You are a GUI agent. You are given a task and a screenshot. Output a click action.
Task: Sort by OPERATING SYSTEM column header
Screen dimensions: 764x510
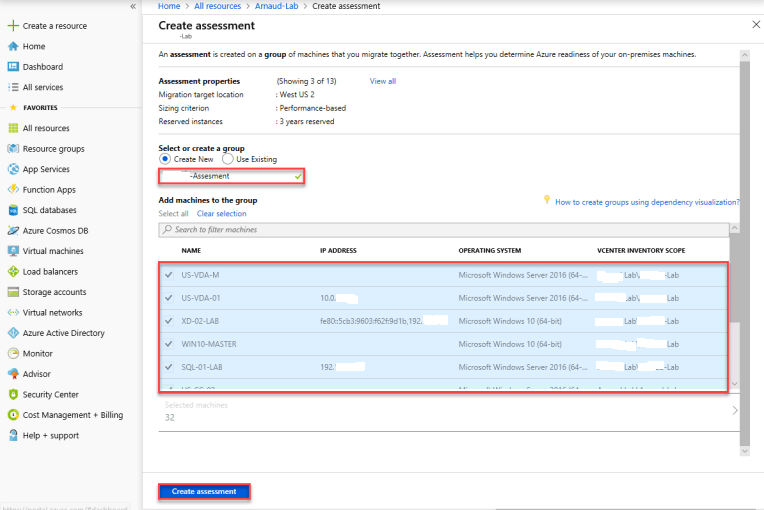coord(490,250)
